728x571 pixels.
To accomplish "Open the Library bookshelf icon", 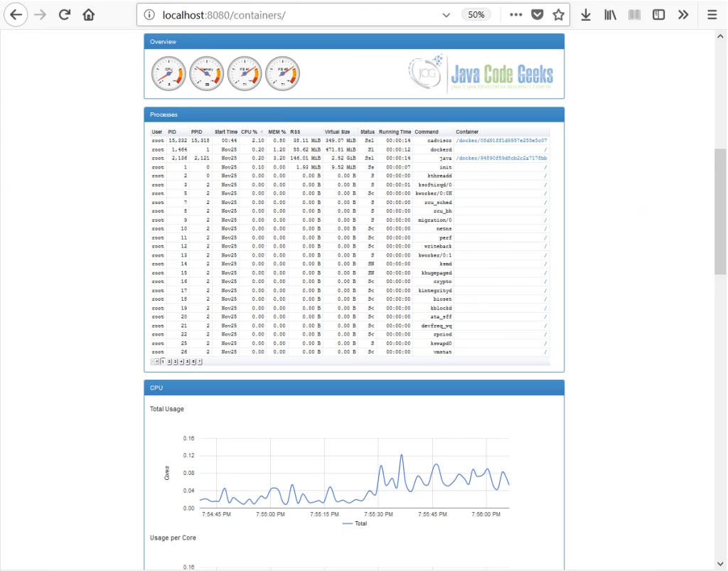I will point(610,15).
